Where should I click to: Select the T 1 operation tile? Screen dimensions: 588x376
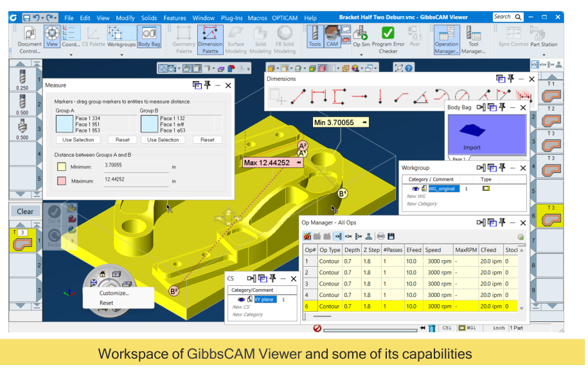tap(551, 93)
